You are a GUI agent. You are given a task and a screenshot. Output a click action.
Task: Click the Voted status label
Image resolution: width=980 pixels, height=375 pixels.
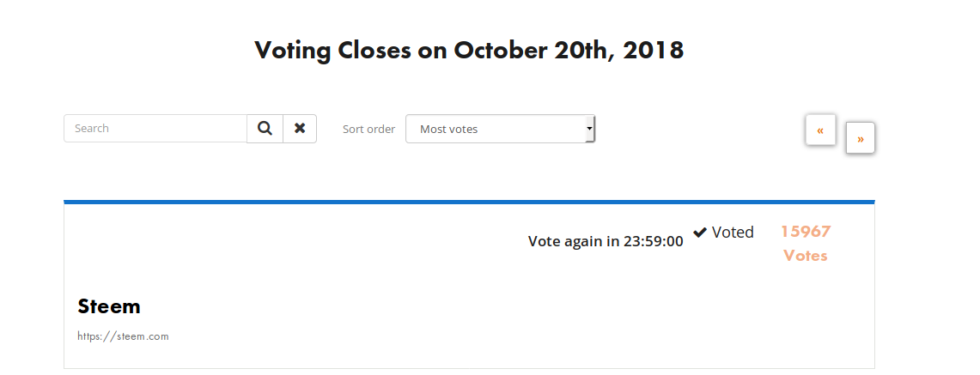[733, 233]
